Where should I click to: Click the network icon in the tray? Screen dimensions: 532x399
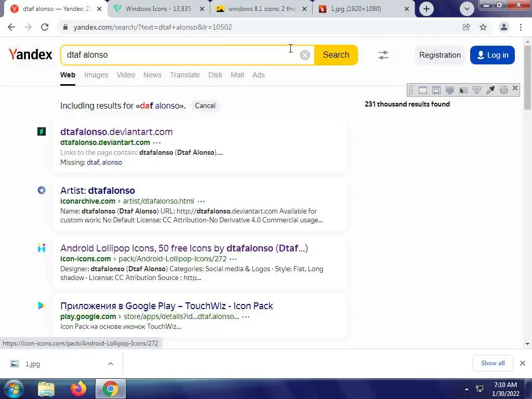[x=480, y=389]
